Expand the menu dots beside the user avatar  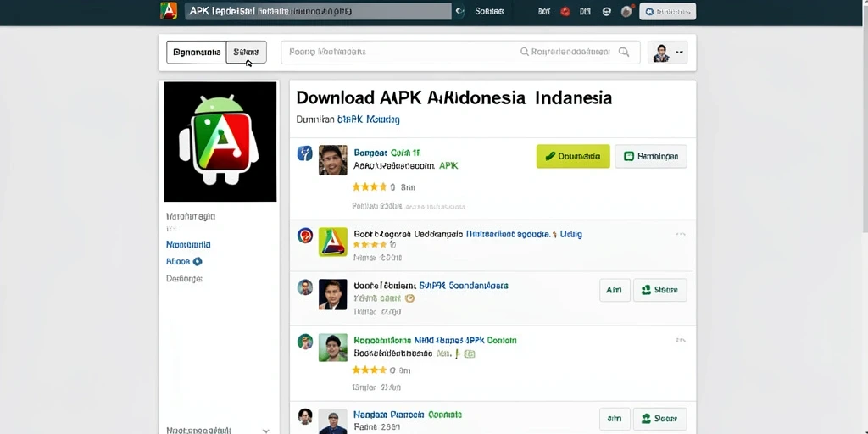coord(679,53)
